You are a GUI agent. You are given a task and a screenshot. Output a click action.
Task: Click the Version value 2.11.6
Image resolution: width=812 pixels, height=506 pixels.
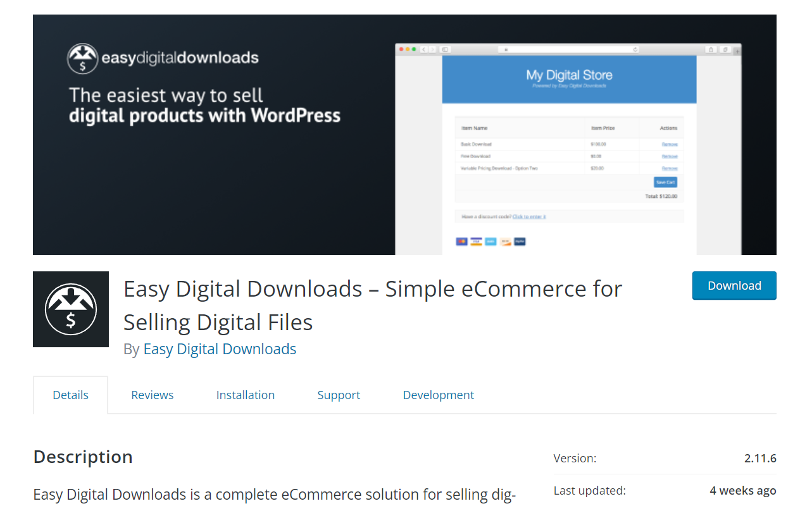click(760, 459)
